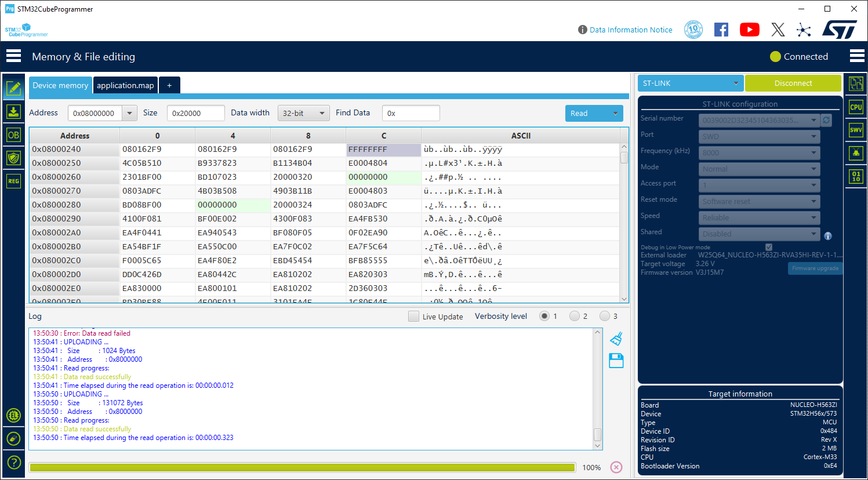Save the log using the floppy disk icon
Screen dimensions: 868x480
tap(616, 361)
